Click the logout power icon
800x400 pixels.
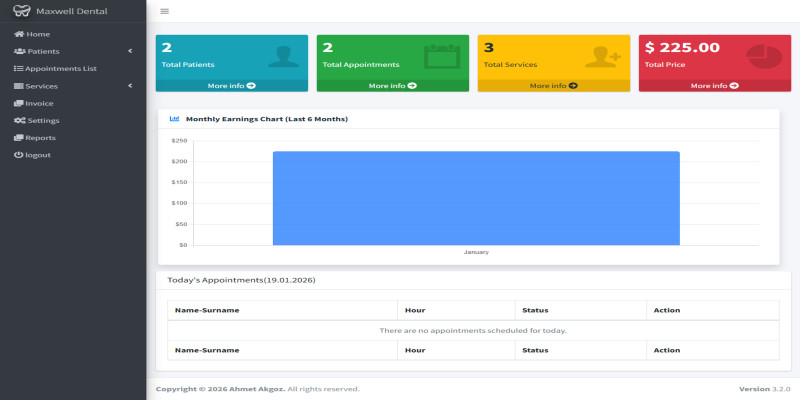point(18,155)
